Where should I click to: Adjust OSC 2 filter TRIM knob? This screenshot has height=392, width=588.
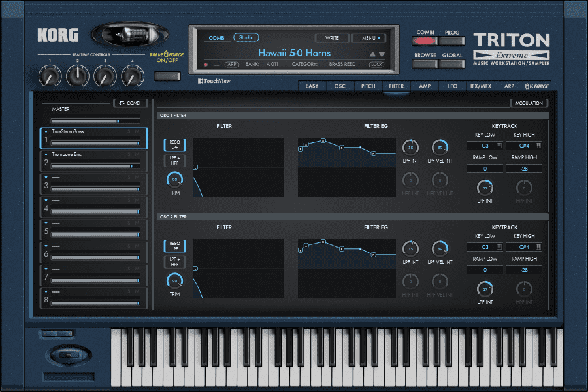tap(174, 282)
